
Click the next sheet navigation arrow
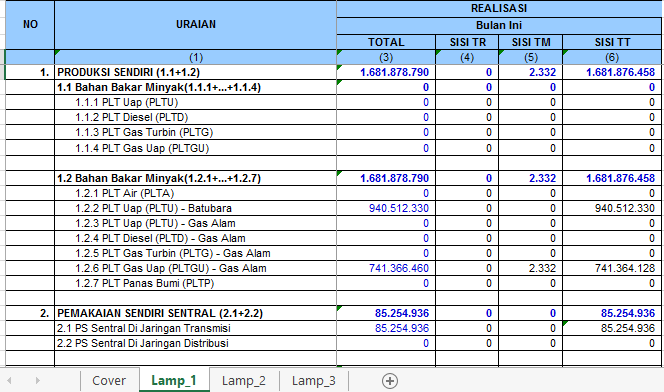(x=37, y=381)
